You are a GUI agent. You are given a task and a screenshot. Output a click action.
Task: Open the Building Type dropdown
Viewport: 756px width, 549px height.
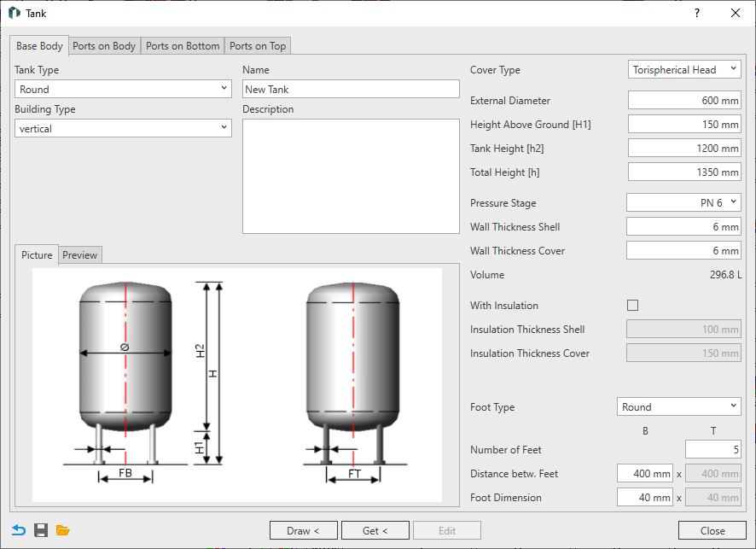coord(123,128)
